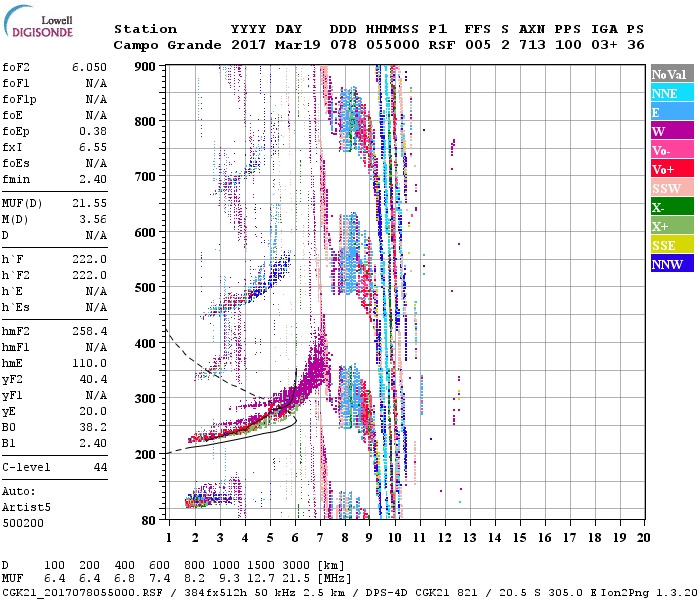
Task: Click the cyan NNE legend entry
Action: click(671, 93)
